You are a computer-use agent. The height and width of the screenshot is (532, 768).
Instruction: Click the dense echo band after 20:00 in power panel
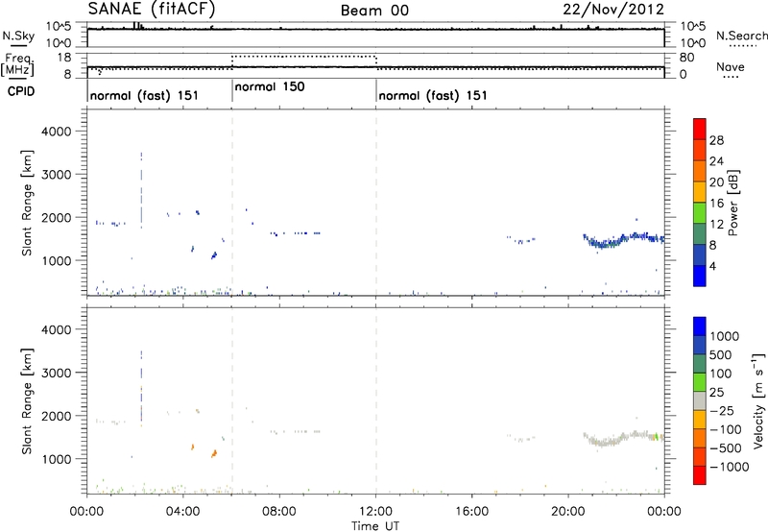(623, 239)
